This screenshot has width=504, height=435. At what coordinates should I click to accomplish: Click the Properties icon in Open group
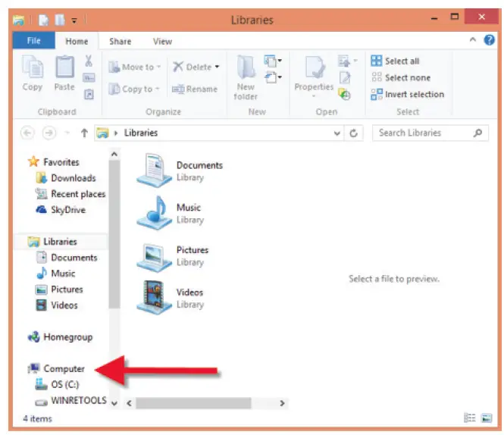[314, 67]
